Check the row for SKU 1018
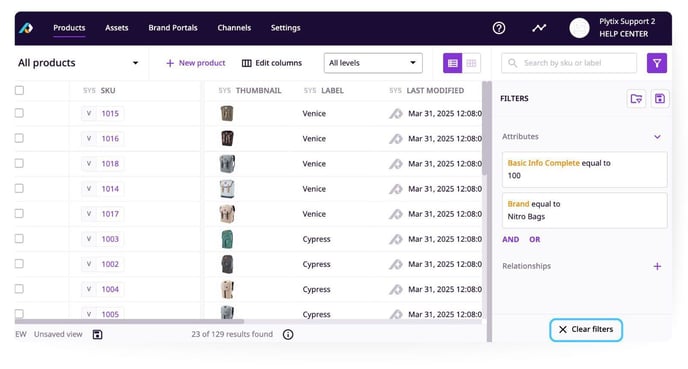This screenshot has width=688, height=369. coord(19,163)
